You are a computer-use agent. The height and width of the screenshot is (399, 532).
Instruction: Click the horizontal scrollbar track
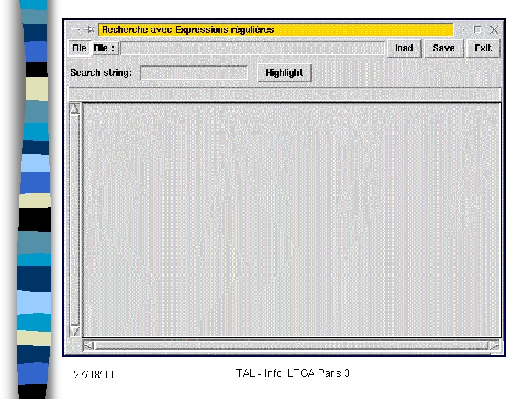(291, 345)
